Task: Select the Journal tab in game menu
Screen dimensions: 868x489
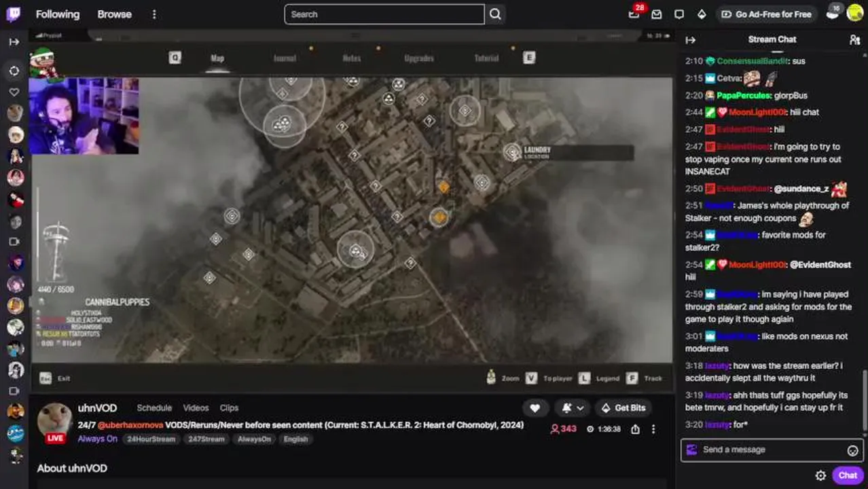Action: click(285, 58)
